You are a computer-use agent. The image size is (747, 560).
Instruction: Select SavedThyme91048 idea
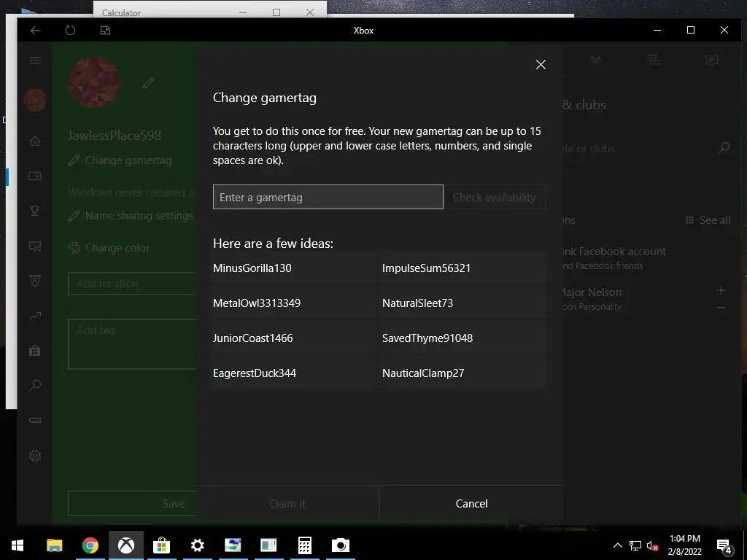[461, 338]
